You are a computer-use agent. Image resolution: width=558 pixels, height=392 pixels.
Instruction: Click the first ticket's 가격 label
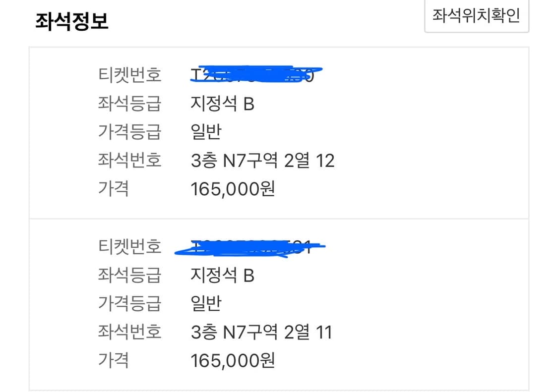114,189
